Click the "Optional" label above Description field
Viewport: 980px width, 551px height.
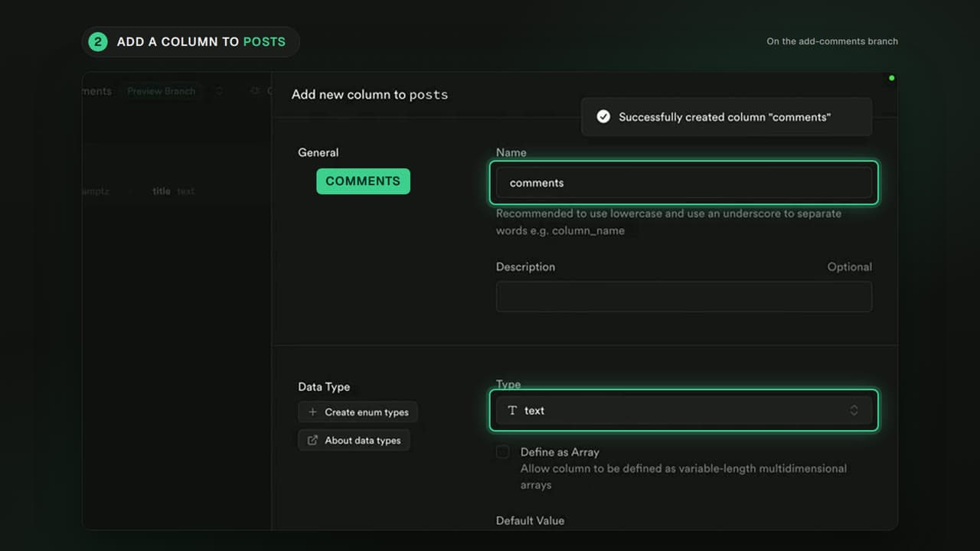tap(849, 267)
